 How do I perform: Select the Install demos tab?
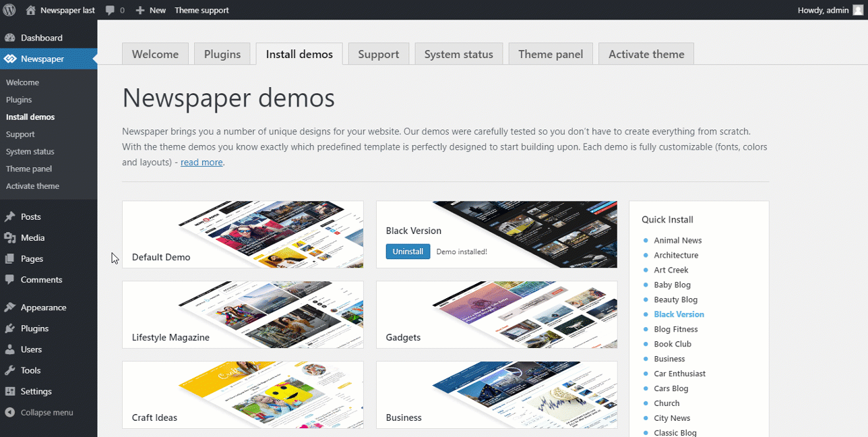click(x=299, y=54)
